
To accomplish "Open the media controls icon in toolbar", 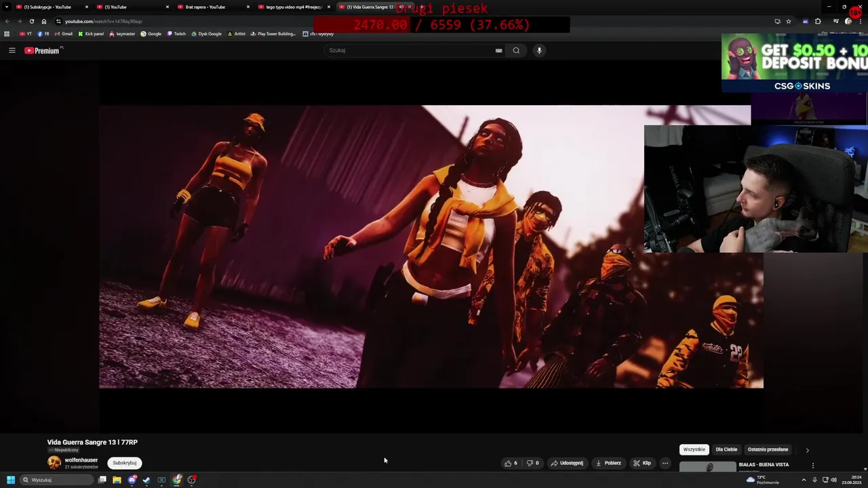I will [x=835, y=21].
